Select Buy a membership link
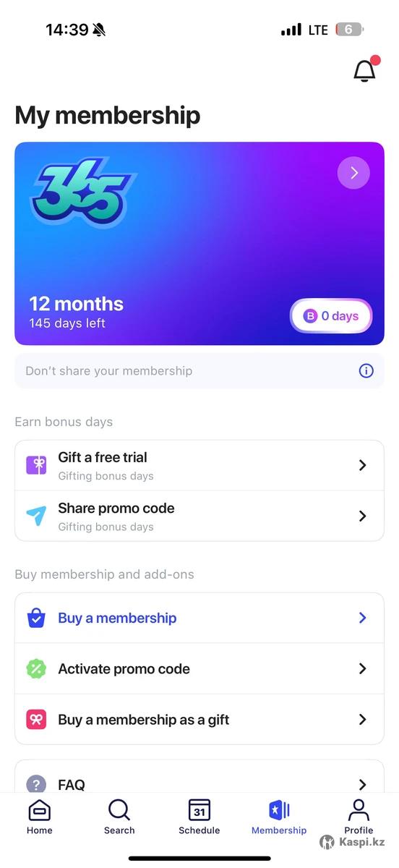Image resolution: width=399 pixels, height=868 pixels. coord(117,618)
